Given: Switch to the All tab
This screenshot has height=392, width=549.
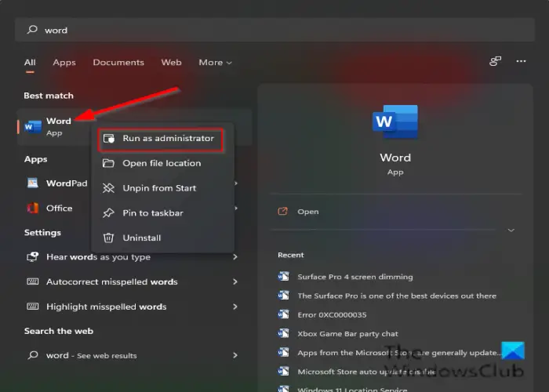Looking at the screenshot, I should pos(30,62).
